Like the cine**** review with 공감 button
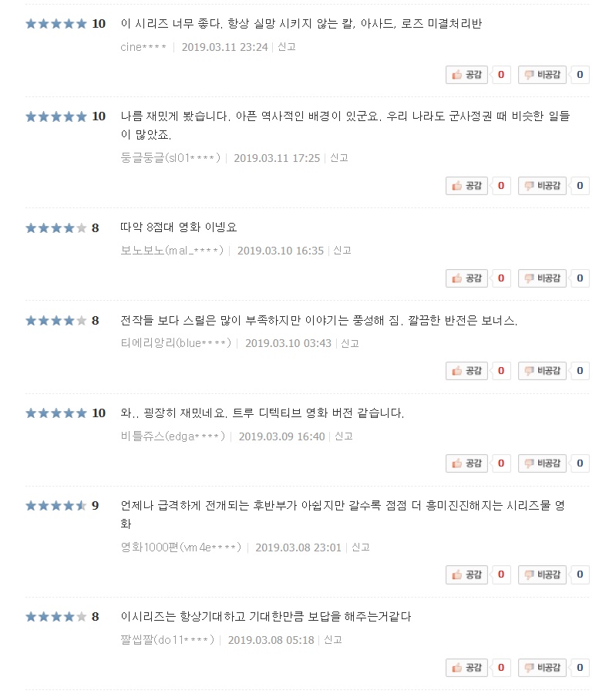Screen dimensions: 616x694 tap(466, 75)
